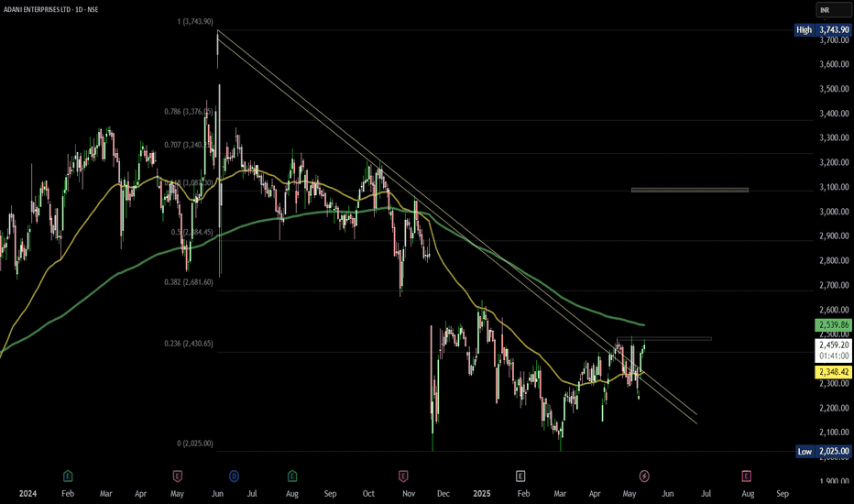Click the 2,600.00 price scale value
The image size is (854, 504).
[x=834, y=310]
